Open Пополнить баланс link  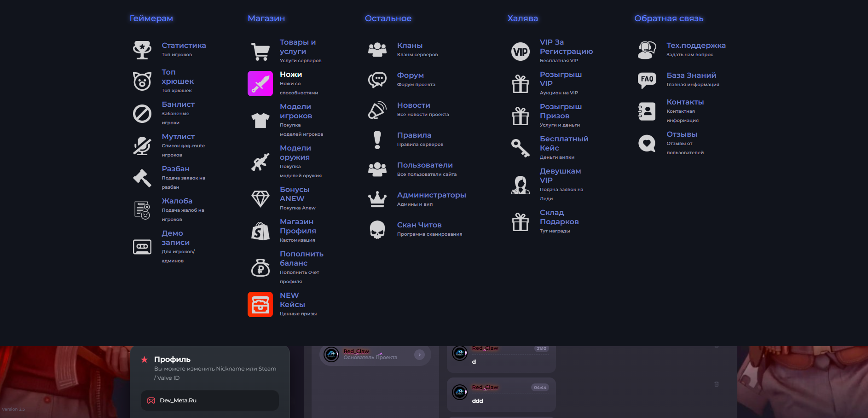point(301,258)
